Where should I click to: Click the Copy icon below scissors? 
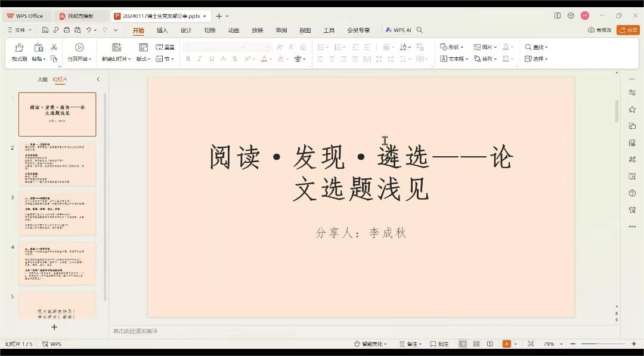(x=54, y=58)
